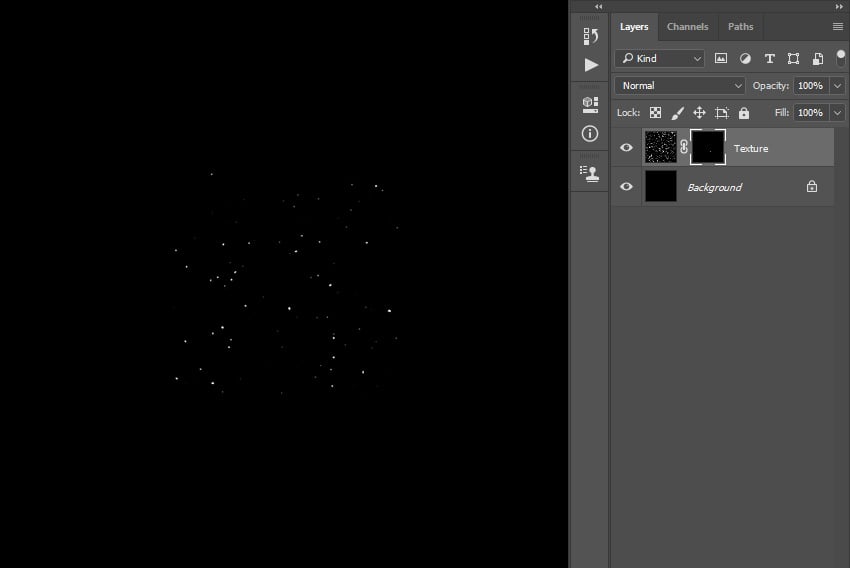Select the Texture layer thumbnail
This screenshot has width=850, height=568.
pyautogui.click(x=661, y=147)
